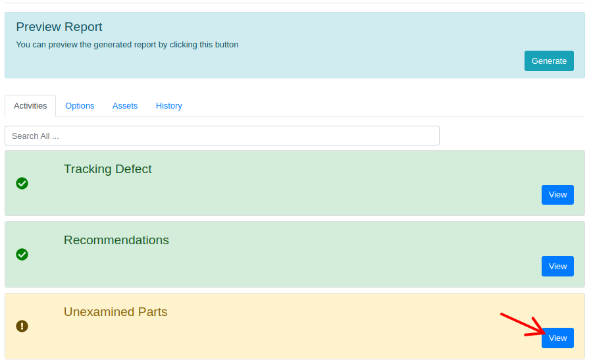
Task: Open the Recommendations activity via View
Action: point(557,266)
